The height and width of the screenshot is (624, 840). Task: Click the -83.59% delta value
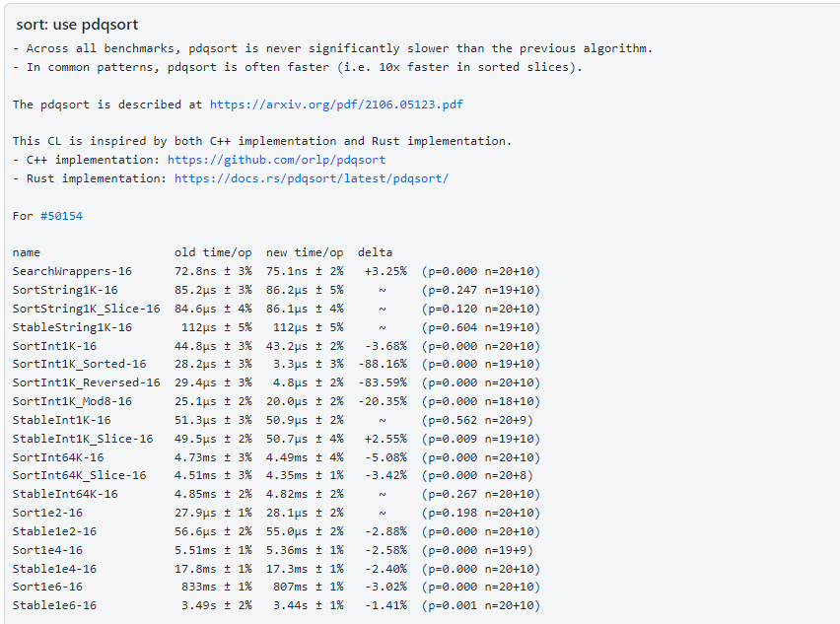point(382,382)
